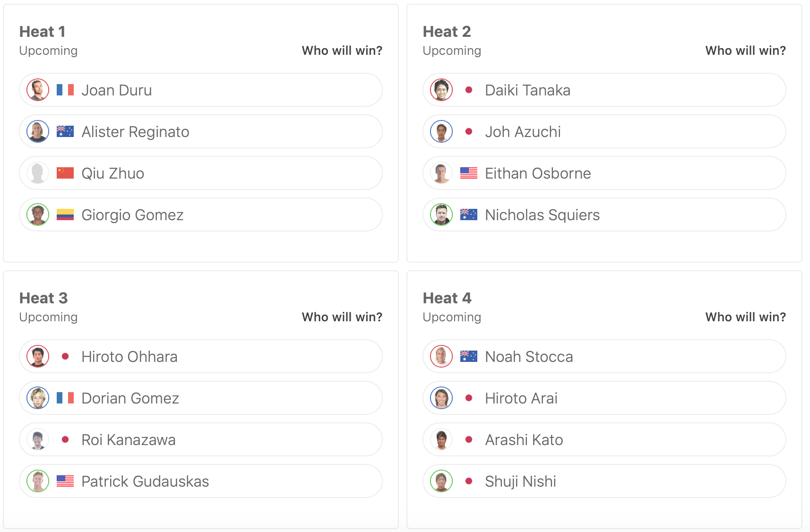Click Daiki Tanaka's profile picture

coord(441,90)
